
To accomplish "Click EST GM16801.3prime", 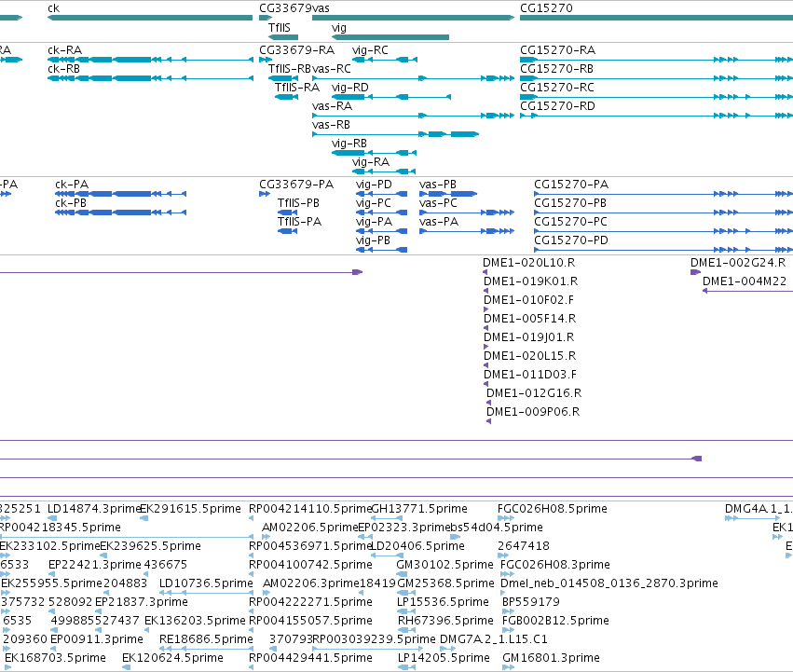I will tap(508, 668).
